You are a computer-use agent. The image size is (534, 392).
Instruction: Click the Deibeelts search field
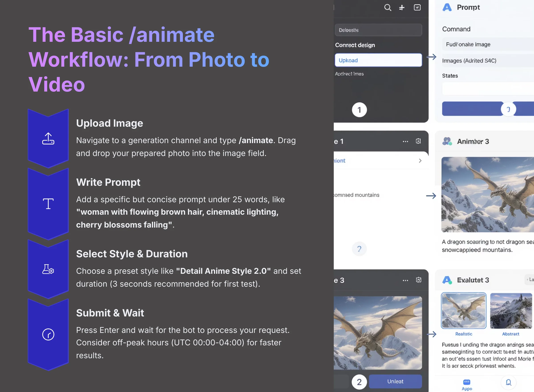[x=378, y=30]
